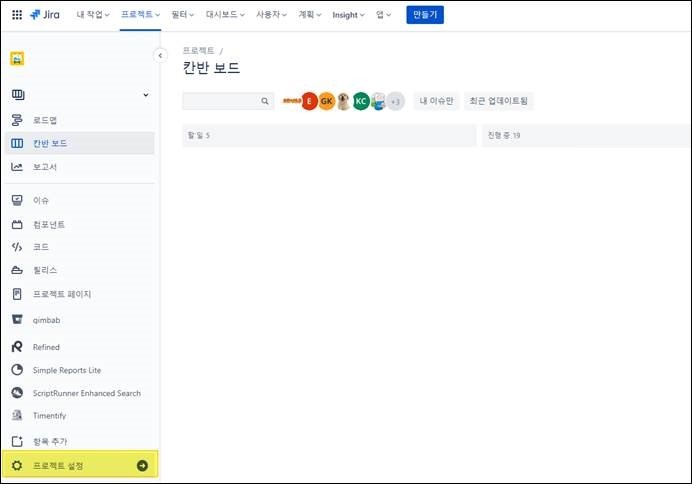This screenshot has height=484, width=692.
Task: Expand the 프로젝트 dropdown menu
Action: (x=140, y=15)
